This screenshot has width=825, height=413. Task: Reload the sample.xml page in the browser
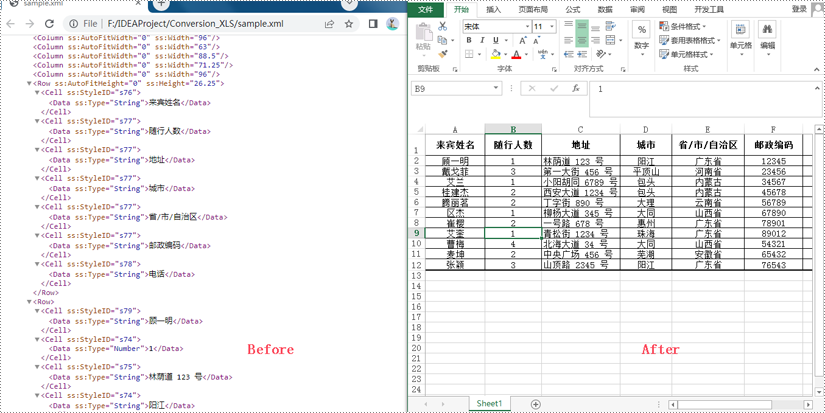[x=49, y=24]
